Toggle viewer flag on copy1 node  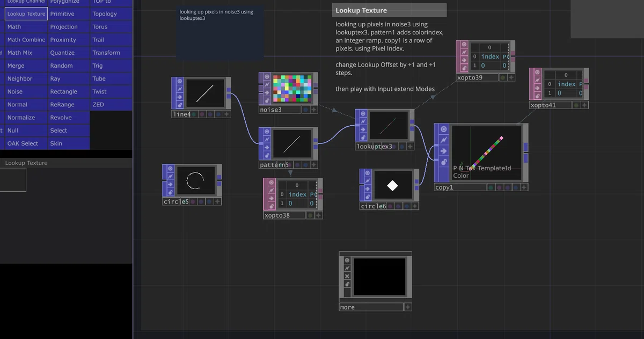(x=444, y=129)
